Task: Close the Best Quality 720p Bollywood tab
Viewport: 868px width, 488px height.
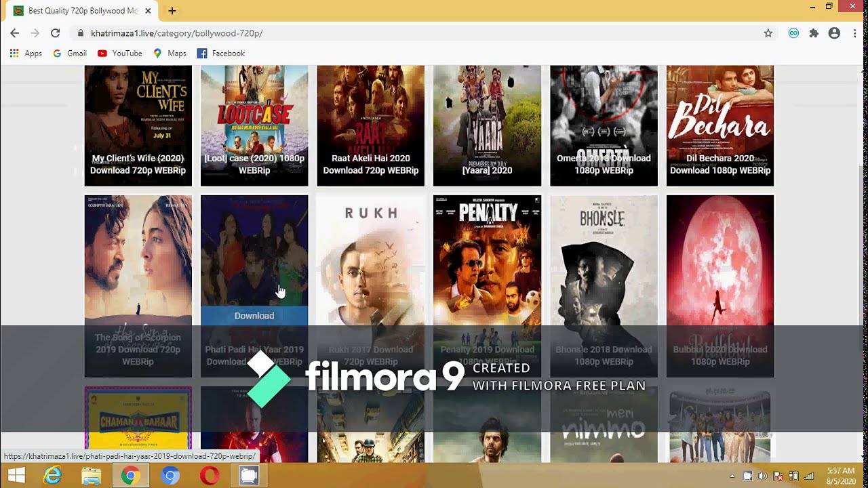Action: tap(148, 11)
